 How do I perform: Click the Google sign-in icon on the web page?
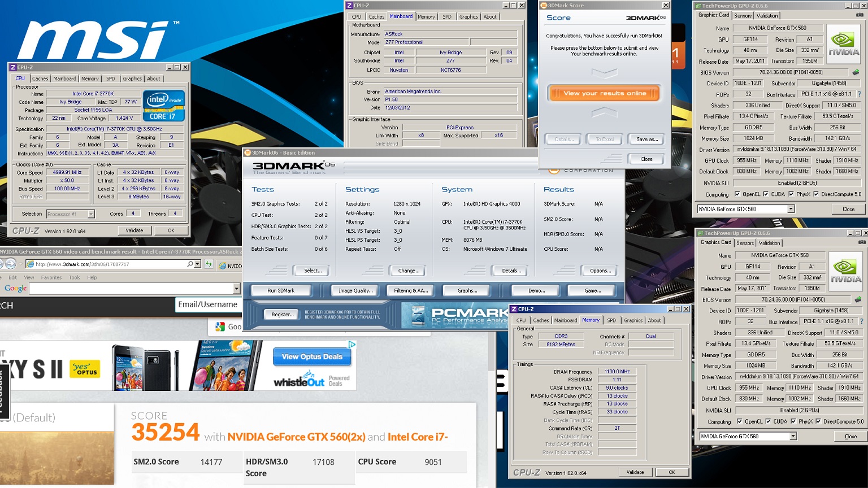[219, 326]
